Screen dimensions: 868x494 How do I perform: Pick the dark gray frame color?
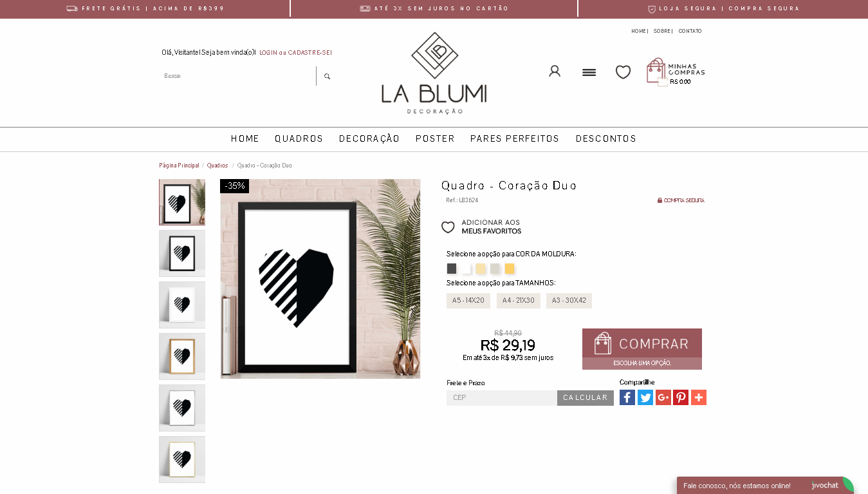point(452,269)
